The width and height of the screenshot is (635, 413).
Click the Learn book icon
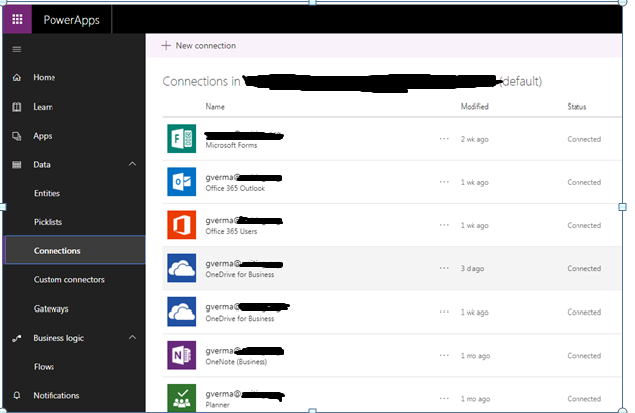(17, 107)
